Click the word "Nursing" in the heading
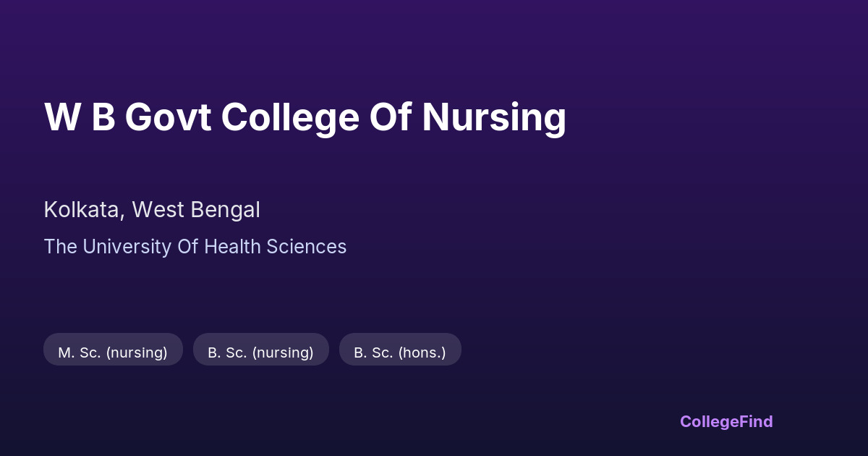 click(494, 117)
